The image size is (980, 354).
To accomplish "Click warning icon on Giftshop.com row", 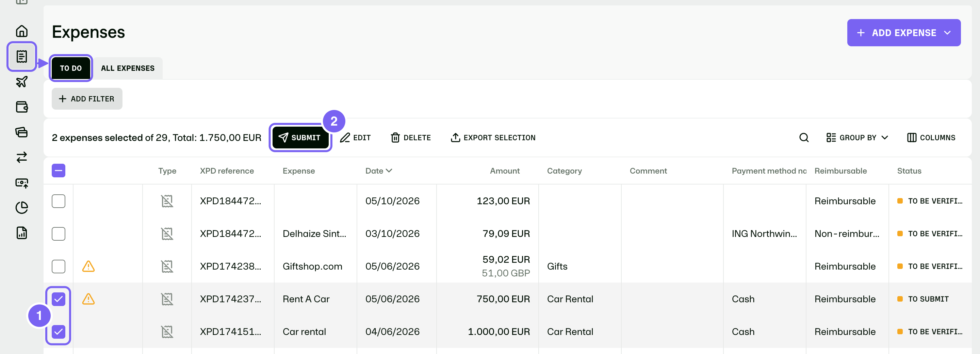I will (88, 266).
